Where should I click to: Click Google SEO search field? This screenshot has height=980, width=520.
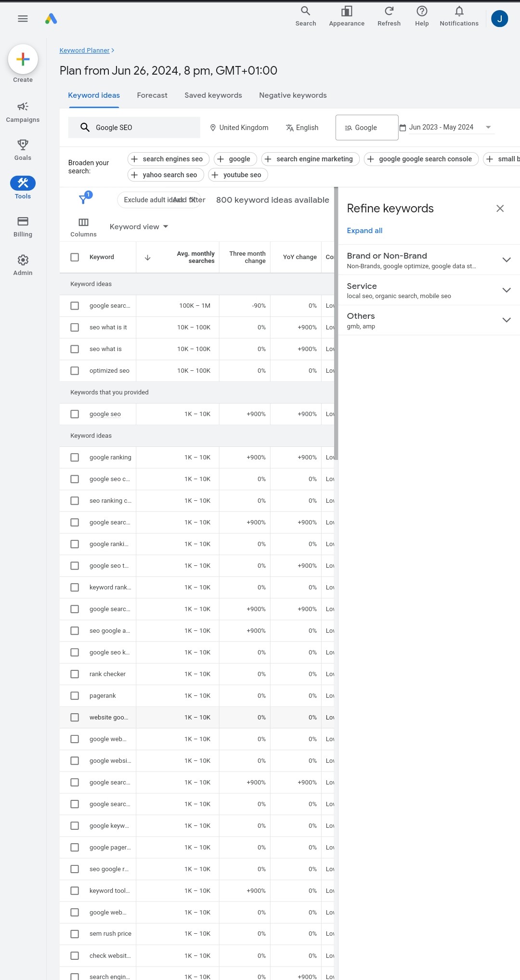134,128
